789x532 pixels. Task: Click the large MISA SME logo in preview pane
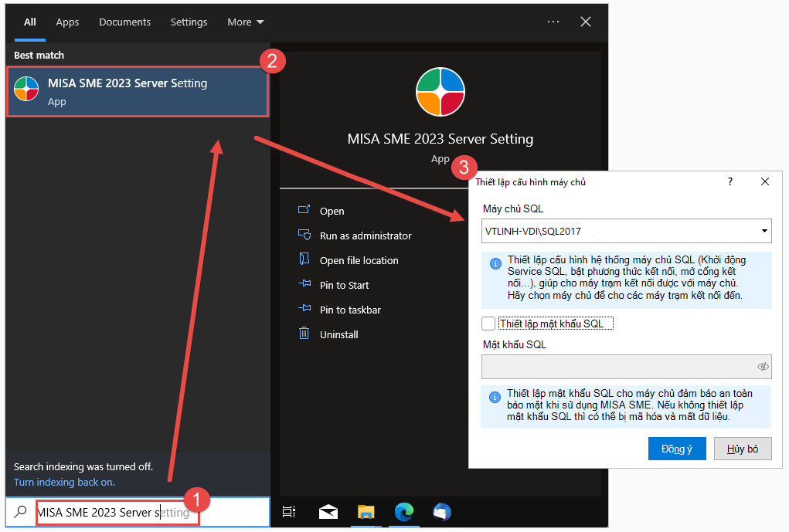440,92
